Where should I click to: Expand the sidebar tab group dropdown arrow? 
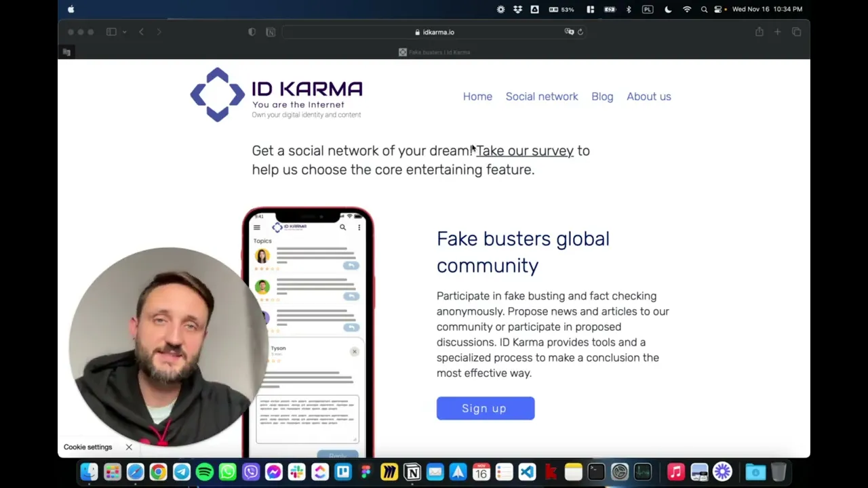tap(124, 32)
